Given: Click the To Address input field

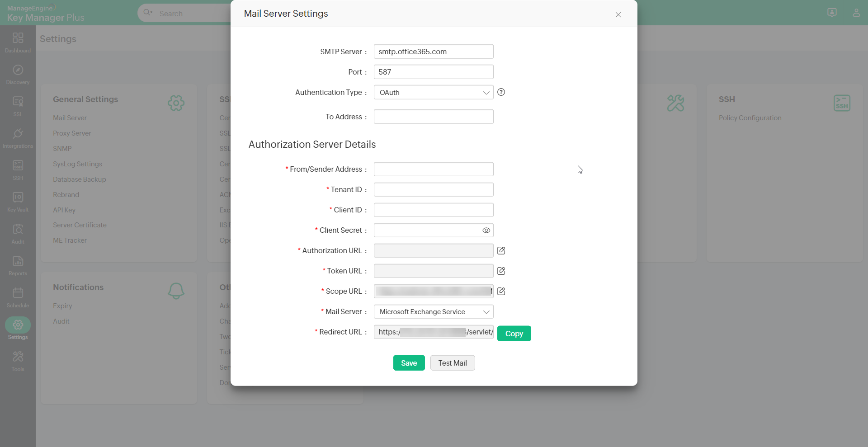Looking at the screenshot, I should [433, 117].
